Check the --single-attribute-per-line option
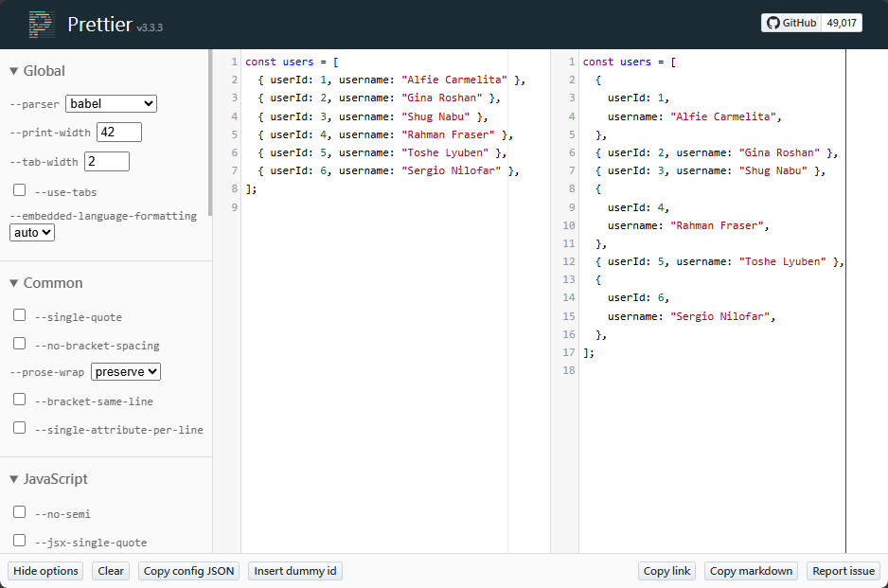 coord(19,427)
